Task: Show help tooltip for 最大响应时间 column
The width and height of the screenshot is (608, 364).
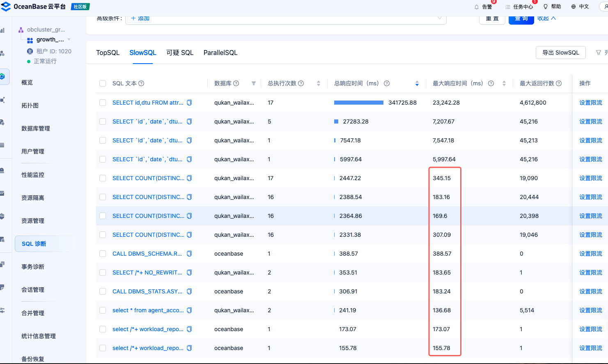Action: (491, 83)
